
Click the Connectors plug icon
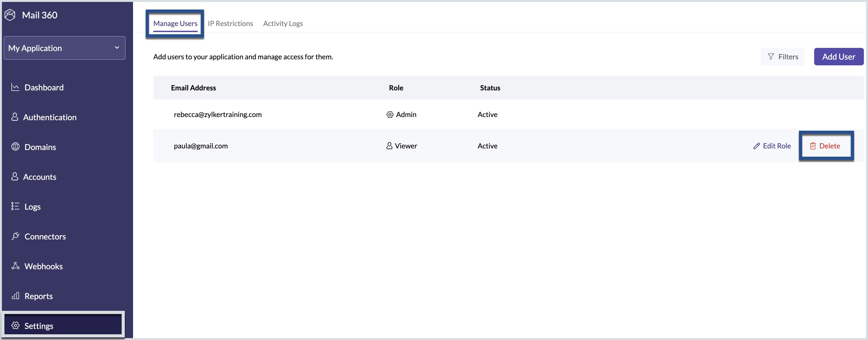tap(15, 236)
